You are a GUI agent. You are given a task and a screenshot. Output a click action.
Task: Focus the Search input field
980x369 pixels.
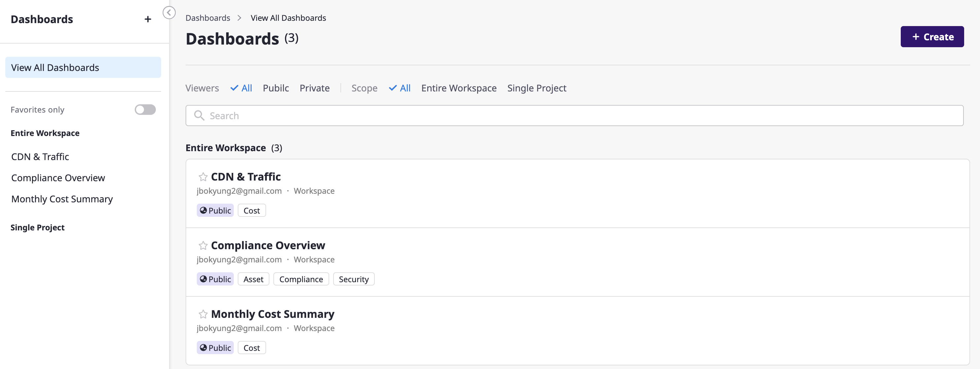[575, 115]
